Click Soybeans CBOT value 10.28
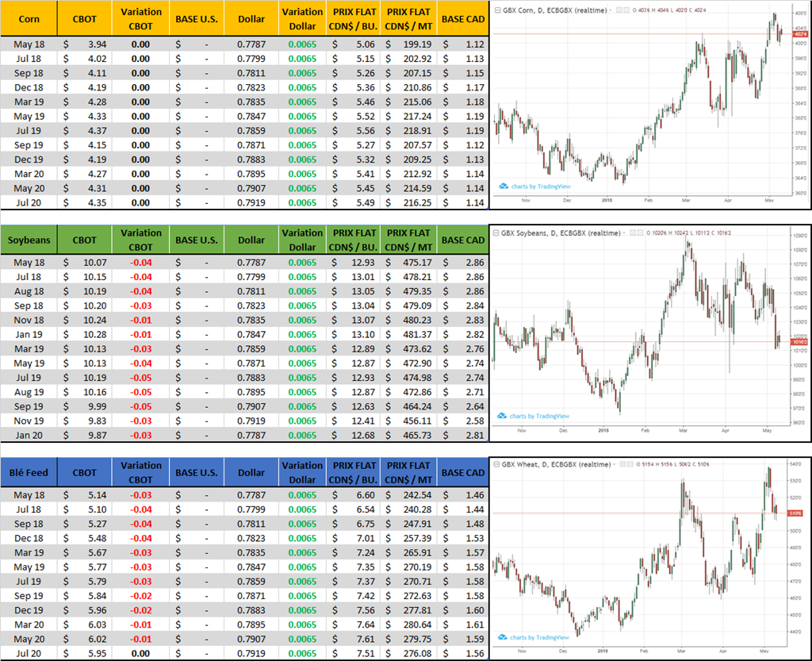This screenshot has height=661, width=812. click(95, 335)
